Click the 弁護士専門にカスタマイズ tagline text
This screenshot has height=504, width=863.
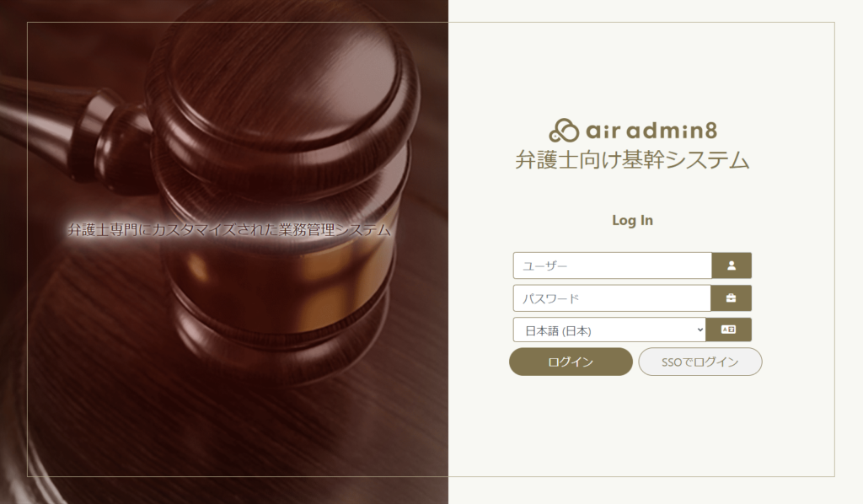click(x=229, y=229)
